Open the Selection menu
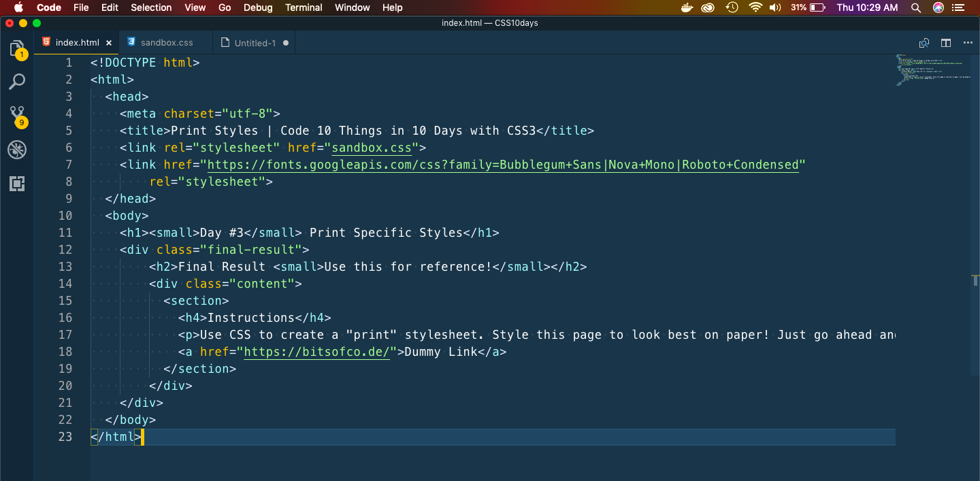This screenshot has width=980, height=481. tap(151, 7)
